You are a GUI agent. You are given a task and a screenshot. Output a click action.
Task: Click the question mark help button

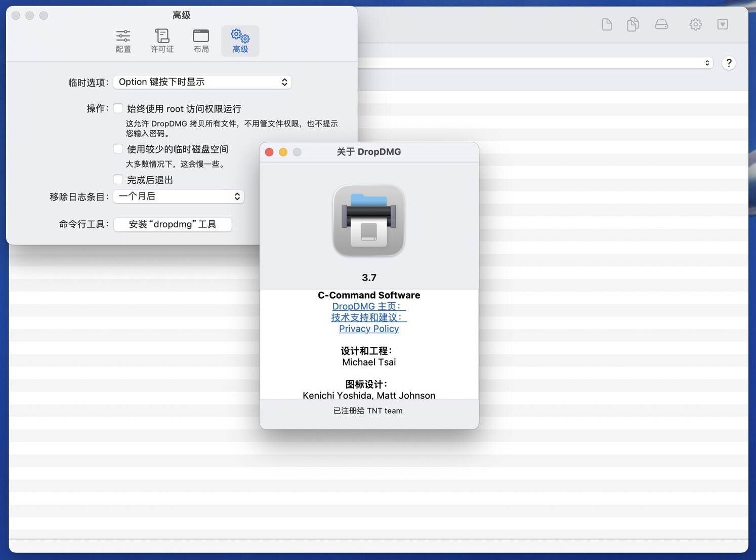tap(729, 63)
